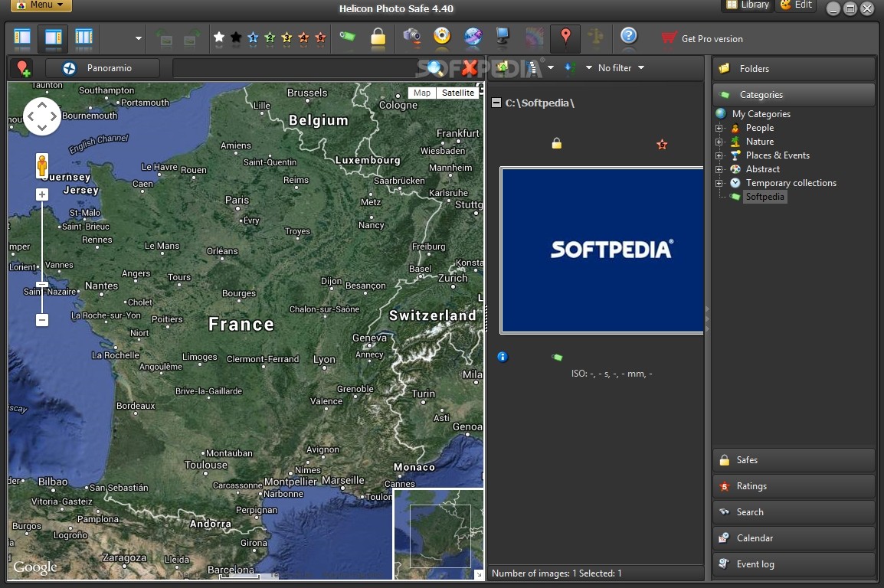Click the add map marker pin icon

click(x=23, y=68)
